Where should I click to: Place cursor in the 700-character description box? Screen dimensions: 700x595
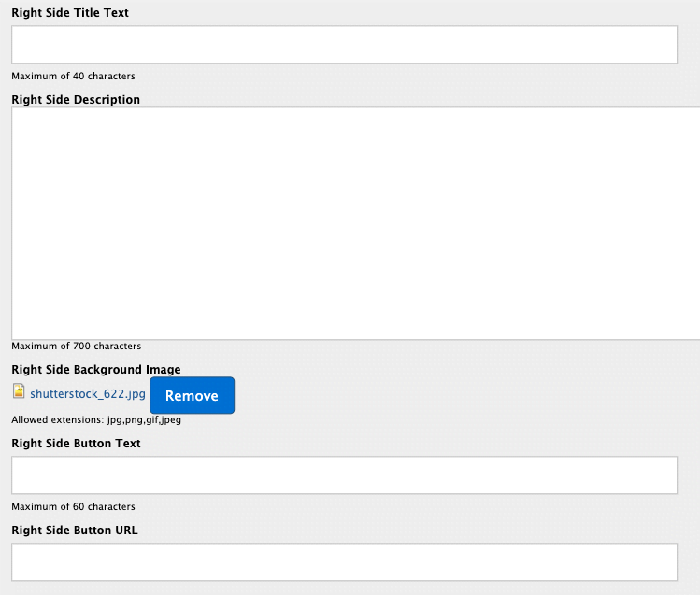[355, 223]
